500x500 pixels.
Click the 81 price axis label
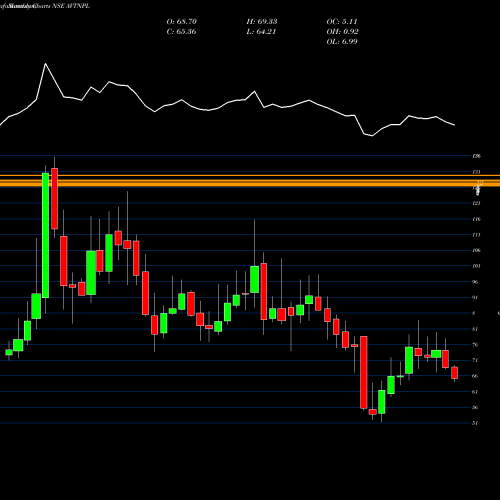click(x=475, y=329)
